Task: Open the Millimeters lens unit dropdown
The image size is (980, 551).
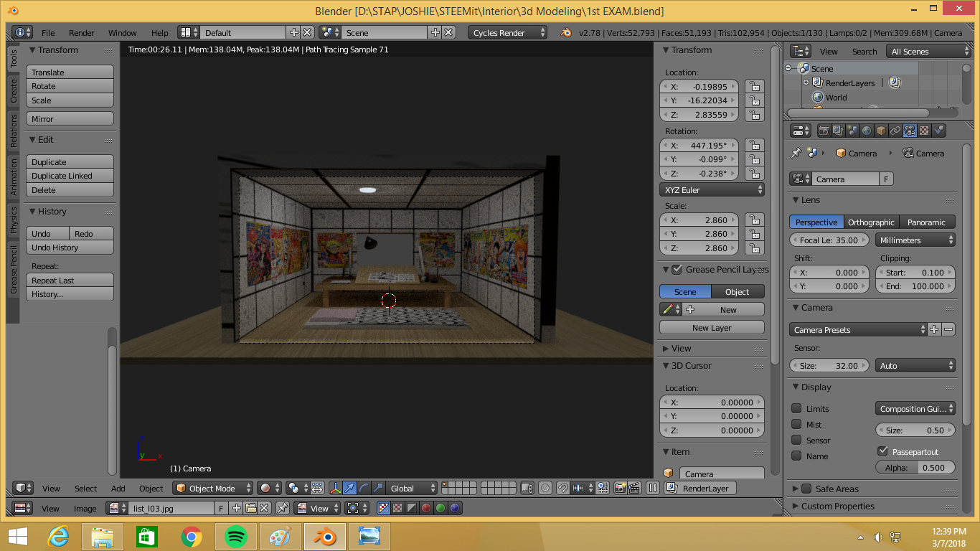Action: (x=915, y=240)
